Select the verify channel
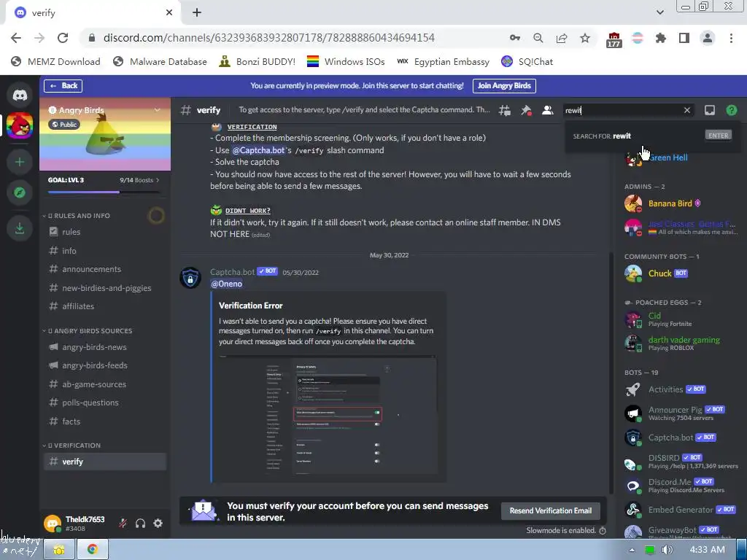747x560 pixels. (x=105, y=462)
